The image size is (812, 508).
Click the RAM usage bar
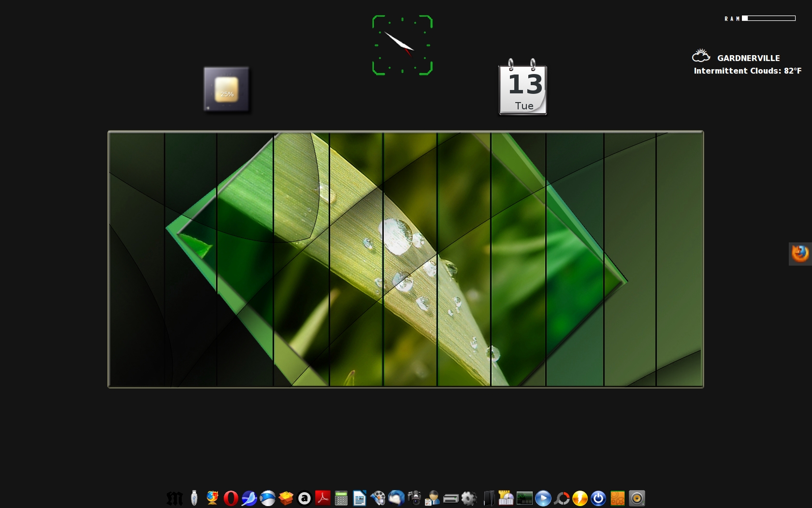[x=768, y=18]
